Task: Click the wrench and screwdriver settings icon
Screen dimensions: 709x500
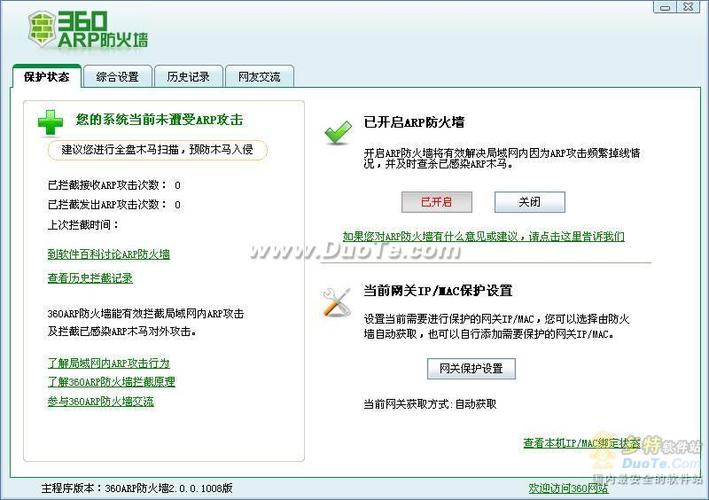Action: (337, 302)
